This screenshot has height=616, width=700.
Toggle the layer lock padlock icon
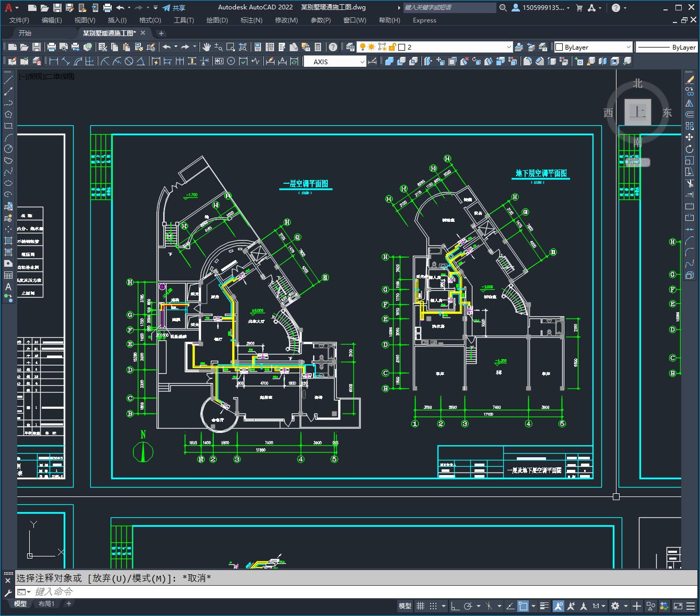tap(393, 47)
